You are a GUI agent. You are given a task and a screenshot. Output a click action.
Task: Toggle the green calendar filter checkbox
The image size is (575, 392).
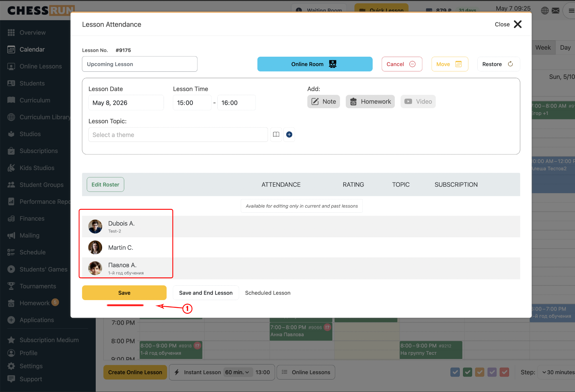point(467,372)
